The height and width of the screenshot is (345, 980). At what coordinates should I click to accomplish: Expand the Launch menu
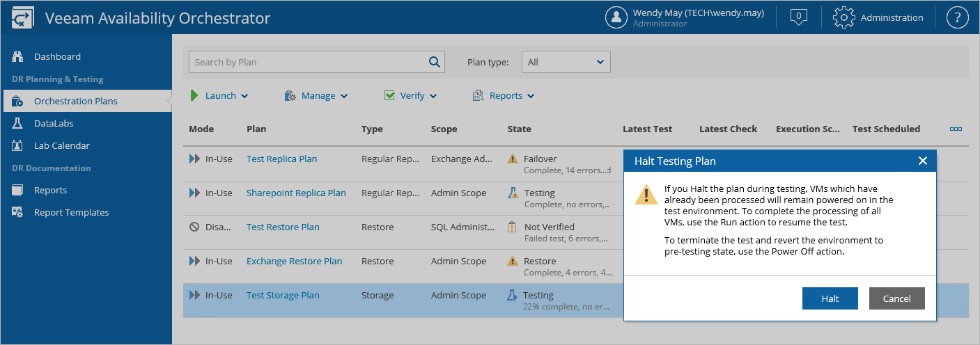219,96
